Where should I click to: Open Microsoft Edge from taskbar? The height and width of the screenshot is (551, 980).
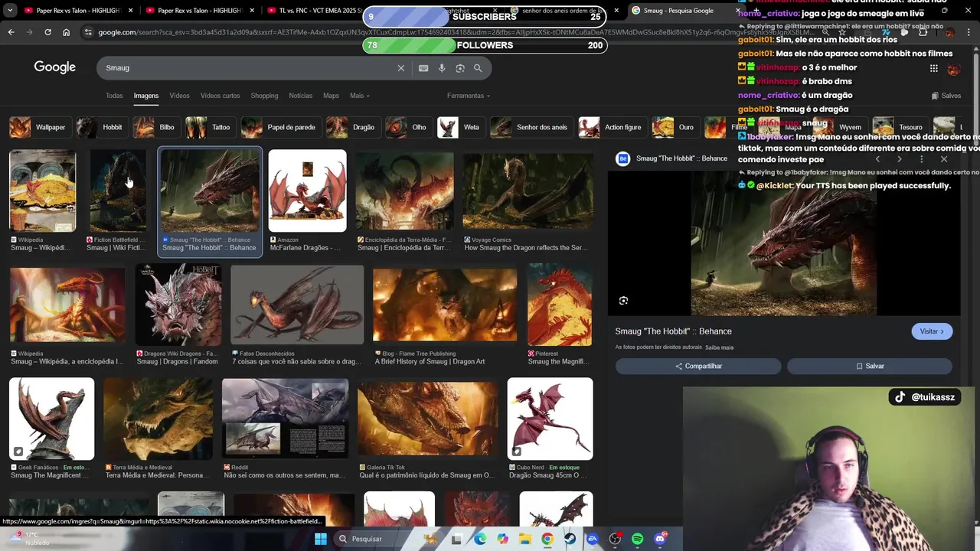pos(480,539)
